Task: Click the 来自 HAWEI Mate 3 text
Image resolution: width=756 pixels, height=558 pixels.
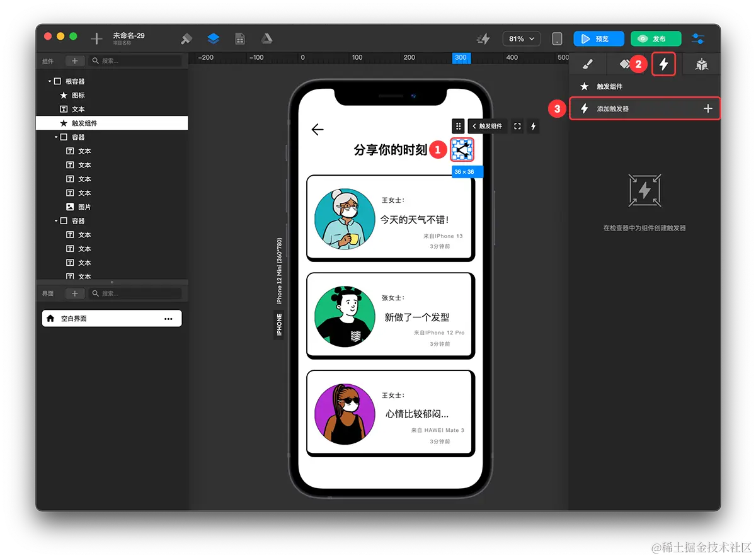Action: [438, 430]
